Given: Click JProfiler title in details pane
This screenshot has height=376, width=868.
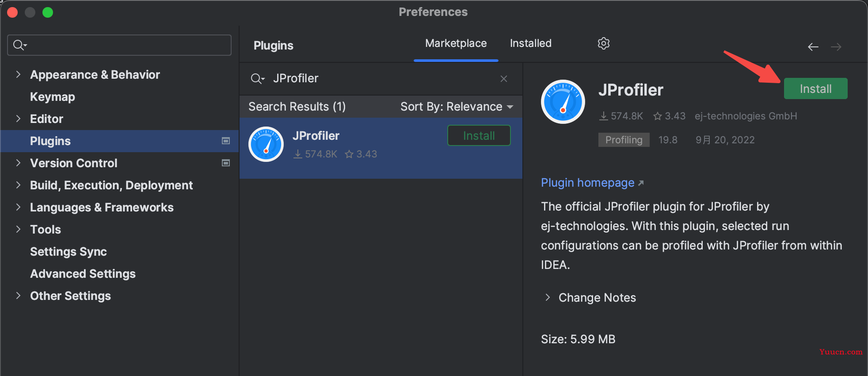Looking at the screenshot, I should tap(631, 90).
